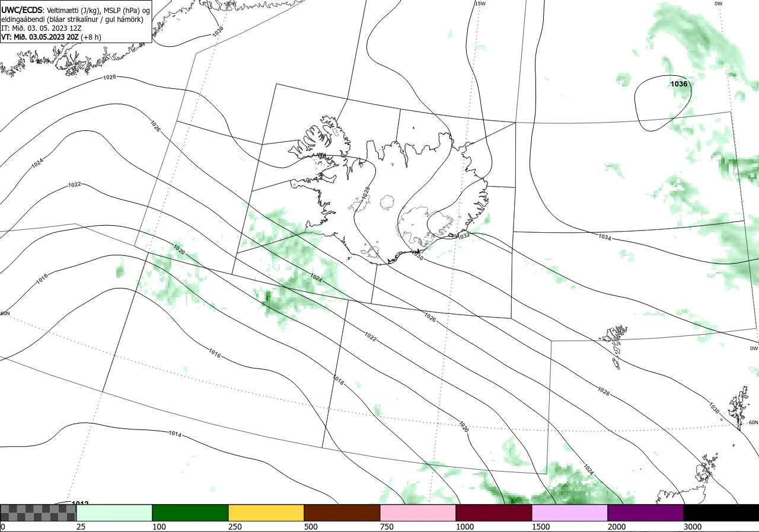Click the 1034 isobar label

click(604, 237)
